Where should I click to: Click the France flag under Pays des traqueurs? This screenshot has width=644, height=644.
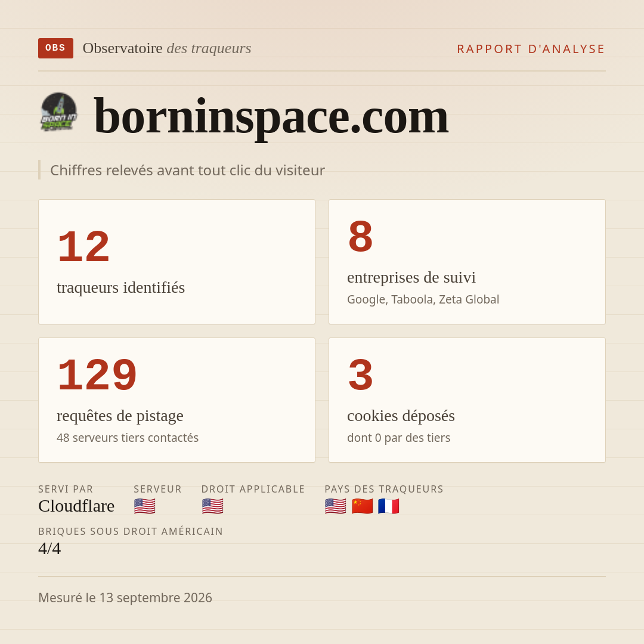pyautogui.click(x=389, y=506)
